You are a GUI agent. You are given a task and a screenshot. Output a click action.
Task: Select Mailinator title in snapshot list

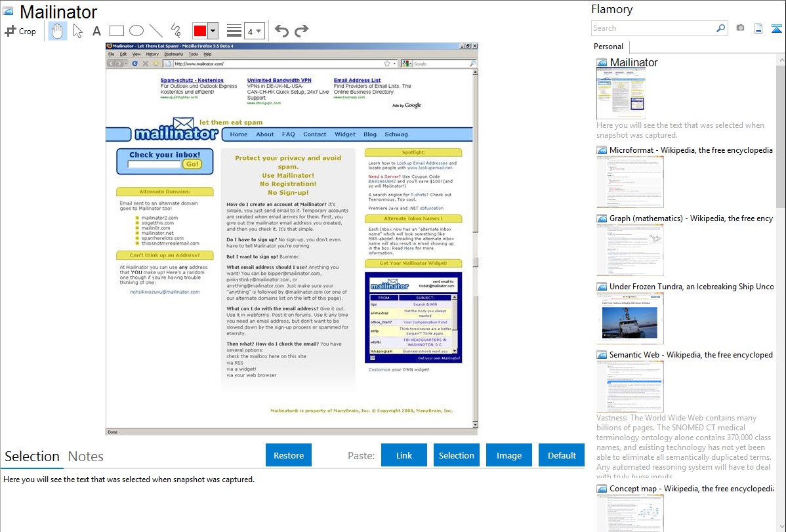pos(634,63)
